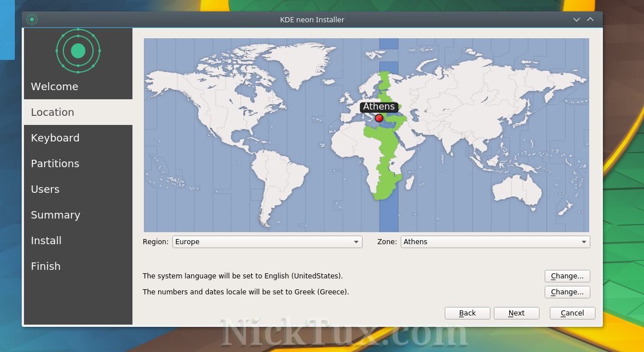Select the Users step in sidebar
This screenshot has width=644, height=352.
[45, 189]
